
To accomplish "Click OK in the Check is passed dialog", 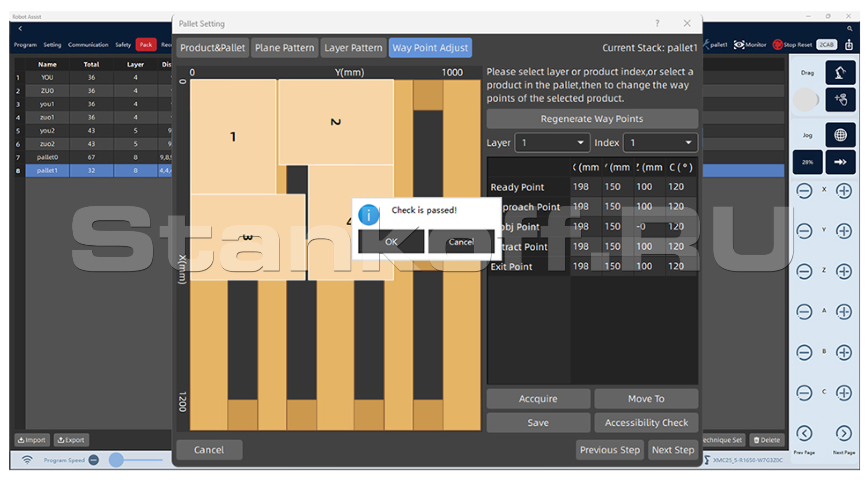I will [391, 242].
